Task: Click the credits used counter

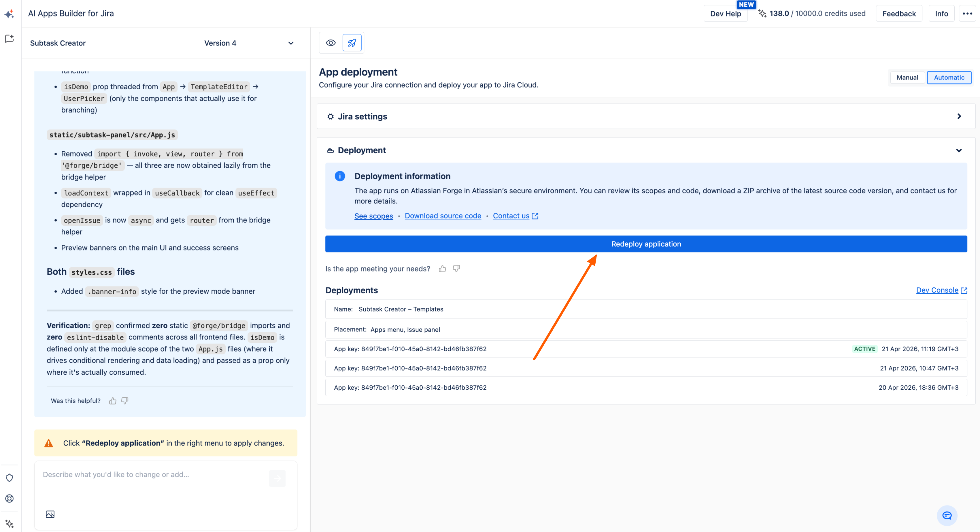Action: 817,14
